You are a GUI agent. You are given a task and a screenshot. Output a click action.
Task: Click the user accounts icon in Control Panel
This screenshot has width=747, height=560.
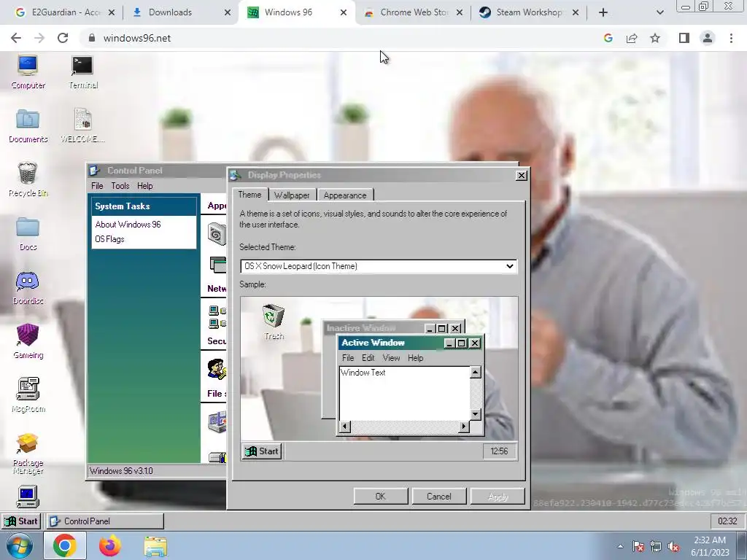(217, 369)
